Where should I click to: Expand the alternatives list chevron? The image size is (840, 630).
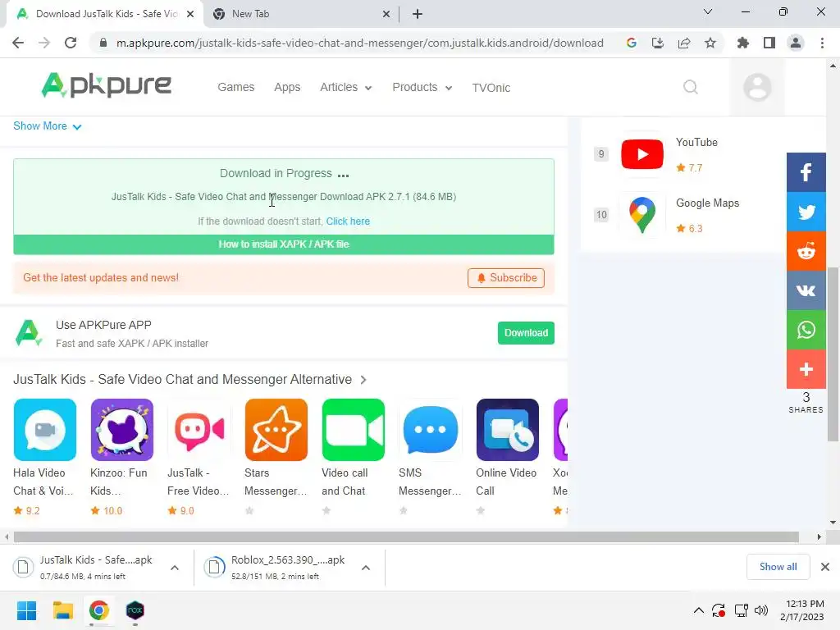tap(363, 380)
